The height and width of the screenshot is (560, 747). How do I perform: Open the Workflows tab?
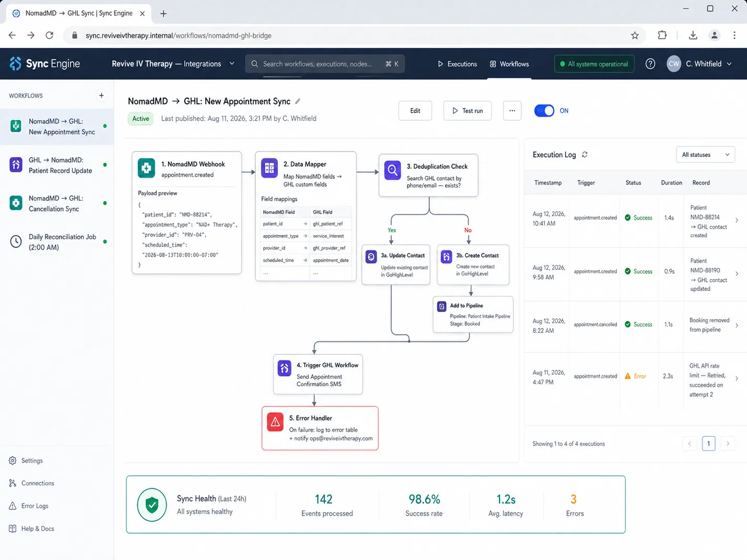pos(509,64)
